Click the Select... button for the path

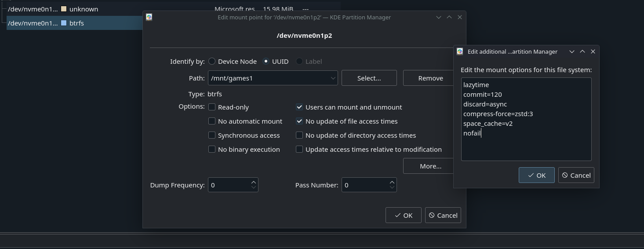tap(369, 78)
